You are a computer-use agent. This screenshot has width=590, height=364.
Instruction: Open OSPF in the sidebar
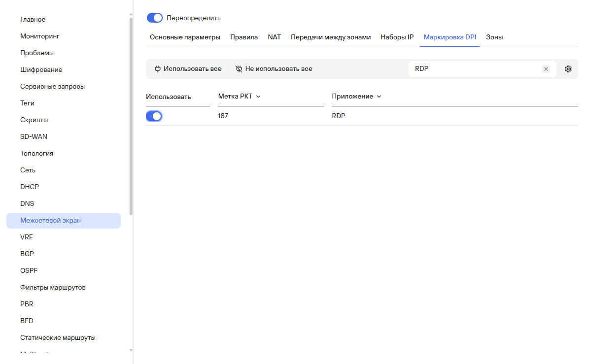29,270
